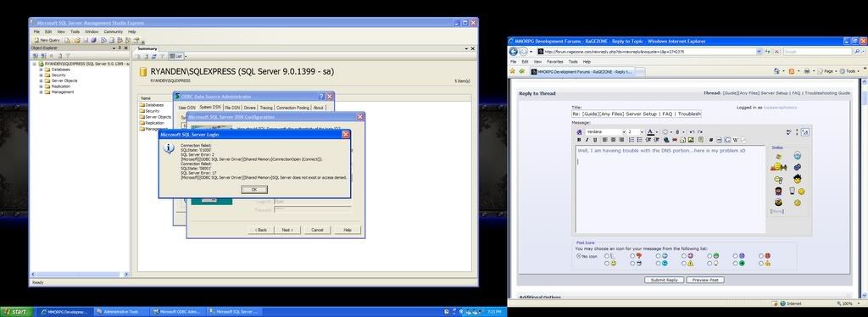Screen dimensions: 868x317
Task: Click the insert image icon in editor
Action: click(x=691, y=139)
